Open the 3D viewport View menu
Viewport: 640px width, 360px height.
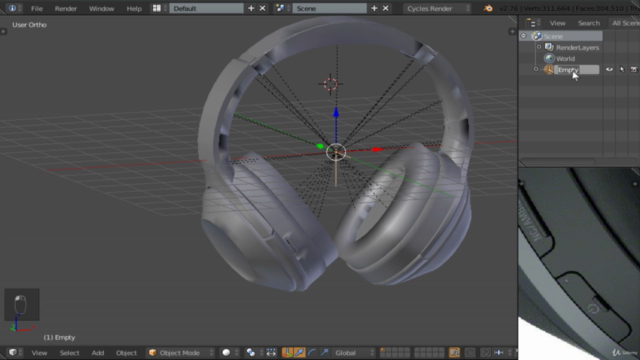[x=39, y=353]
